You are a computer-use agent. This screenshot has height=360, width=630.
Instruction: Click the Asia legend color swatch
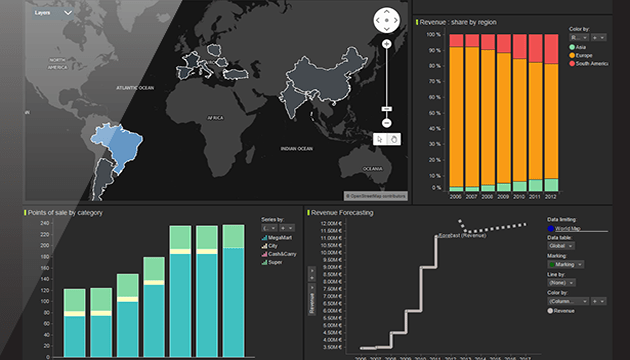click(572, 47)
